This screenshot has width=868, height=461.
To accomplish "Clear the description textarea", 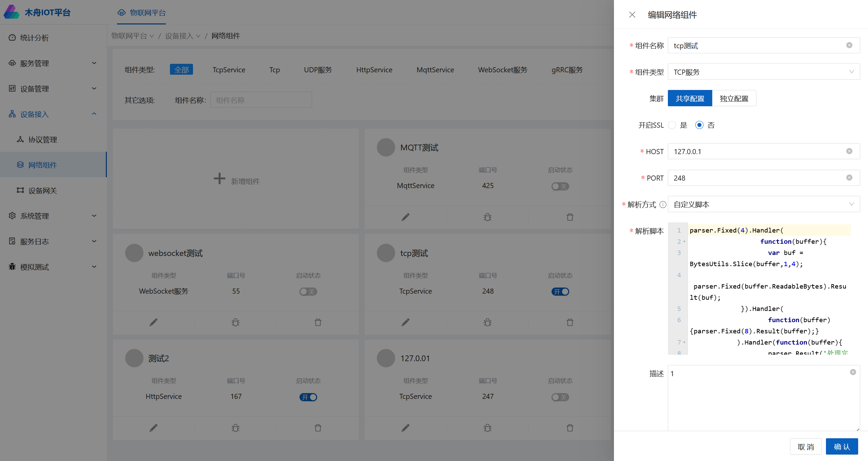I will click(853, 372).
